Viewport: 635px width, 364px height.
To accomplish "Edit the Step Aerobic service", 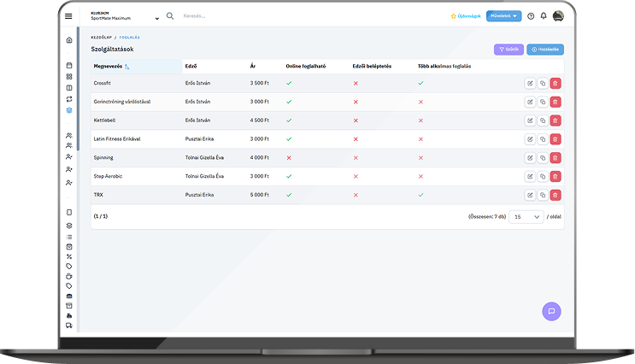I will click(530, 177).
